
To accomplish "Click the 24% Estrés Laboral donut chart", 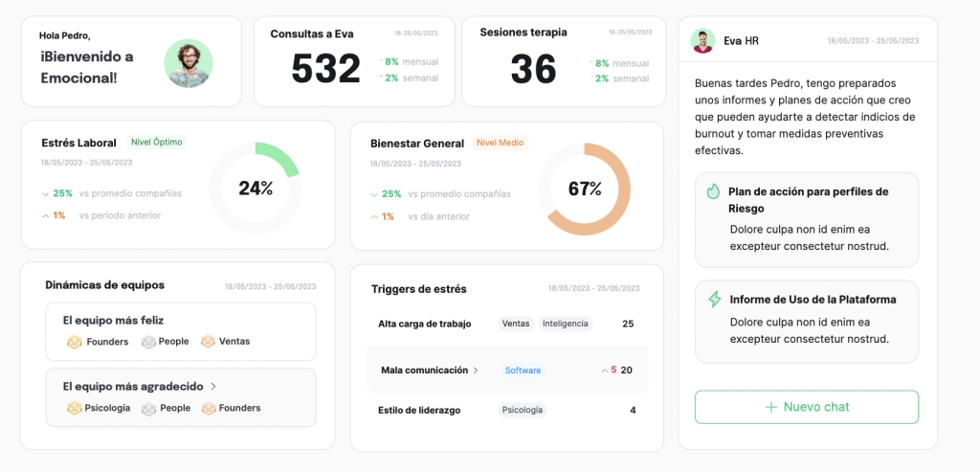I will tap(256, 189).
